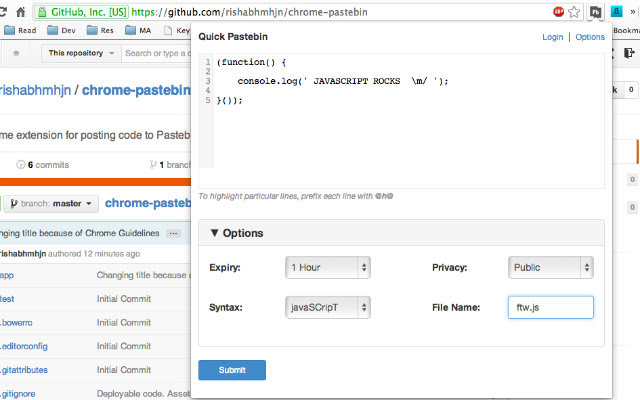Click 'Initial Commit' message for .editorconfig
The image size is (640, 400).
tap(124, 346)
